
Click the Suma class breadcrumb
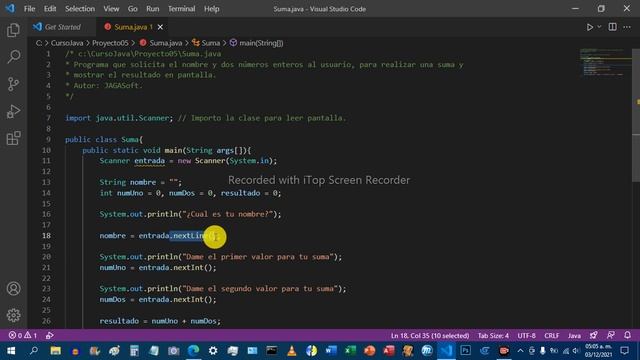tap(207, 43)
